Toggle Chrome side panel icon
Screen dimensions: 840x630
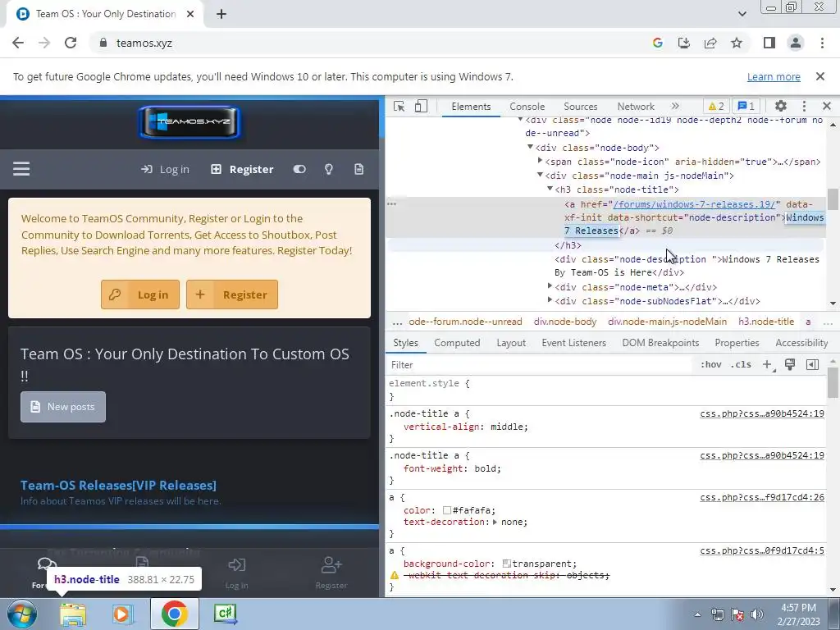pos(769,43)
